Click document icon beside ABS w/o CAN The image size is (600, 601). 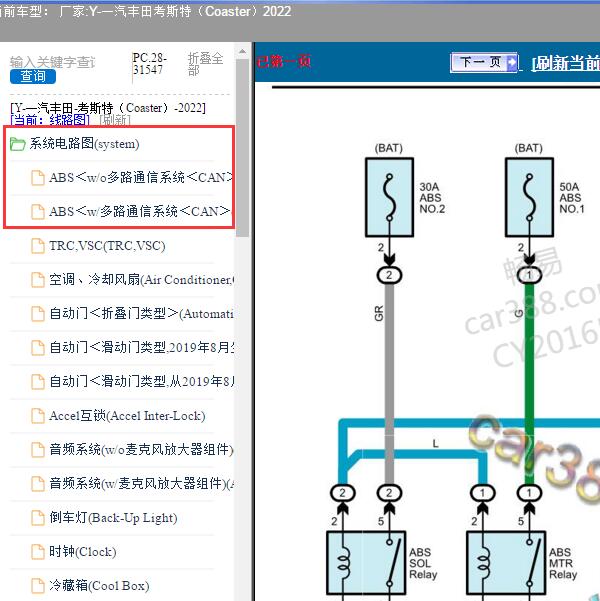click(x=38, y=178)
